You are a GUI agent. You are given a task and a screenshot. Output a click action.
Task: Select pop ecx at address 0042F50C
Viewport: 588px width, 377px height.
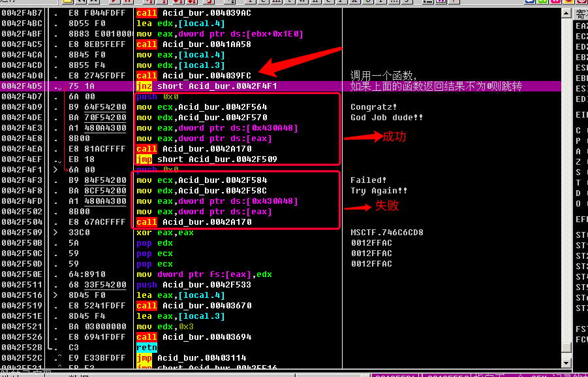point(155,254)
